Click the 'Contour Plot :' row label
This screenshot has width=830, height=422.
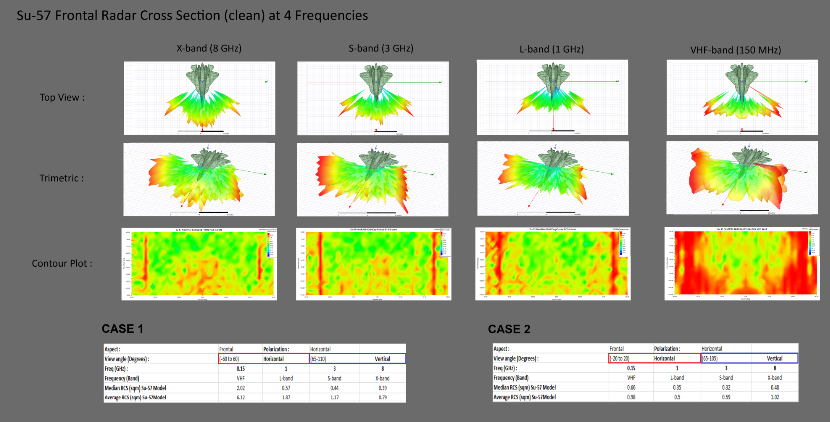pyautogui.click(x=62, y=263)
